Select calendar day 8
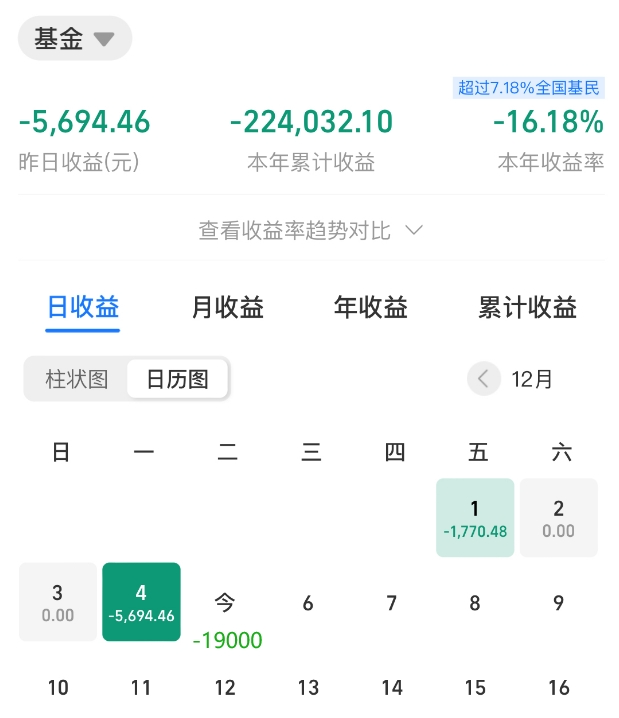The width and height of the screenshot is (619, 718). click(x=475, y=603)
